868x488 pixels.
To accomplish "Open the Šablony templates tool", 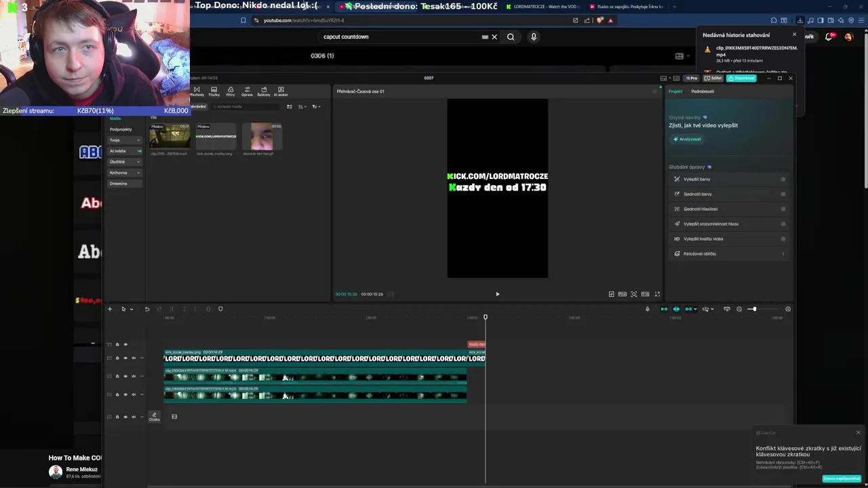I will 264,91.
